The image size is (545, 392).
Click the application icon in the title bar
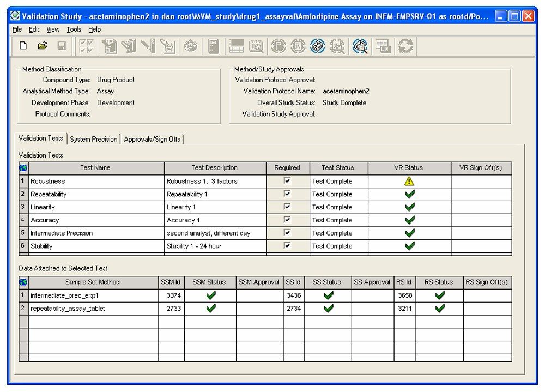(x=15, y=16)
